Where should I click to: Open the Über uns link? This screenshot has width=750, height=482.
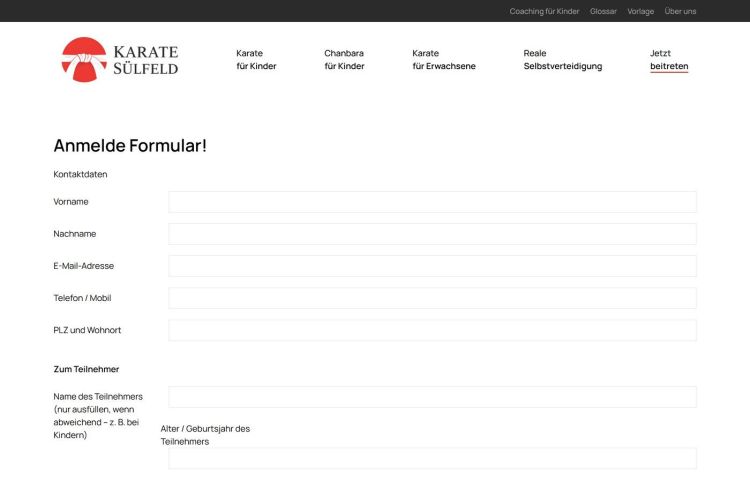(680, 11)
